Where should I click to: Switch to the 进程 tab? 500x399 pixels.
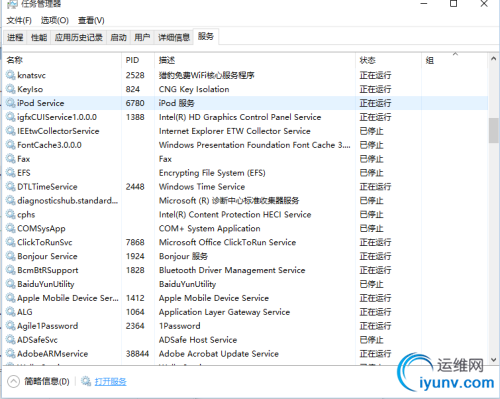coord(15,37)
